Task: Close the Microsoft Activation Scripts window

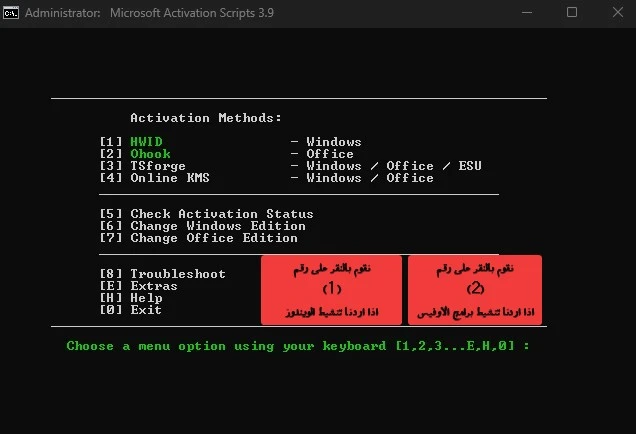Action: click(x=615, y=13)
